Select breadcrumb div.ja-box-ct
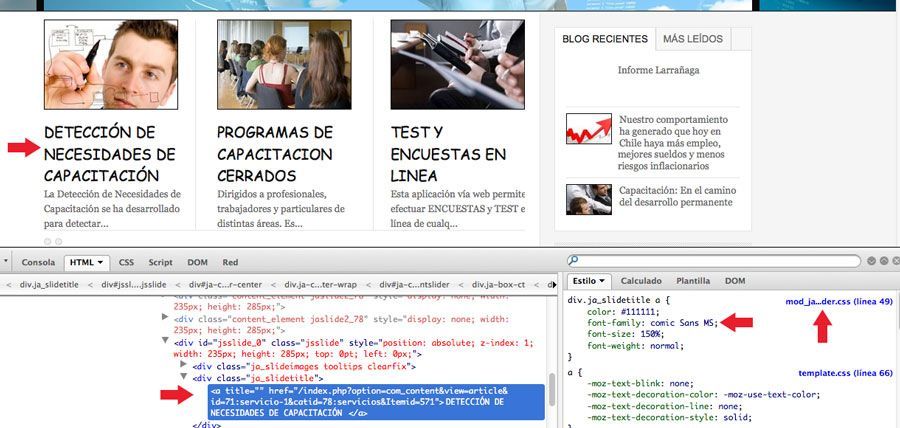Image resolution: width=900 pixels, height=428 pixels. point(498,284)
